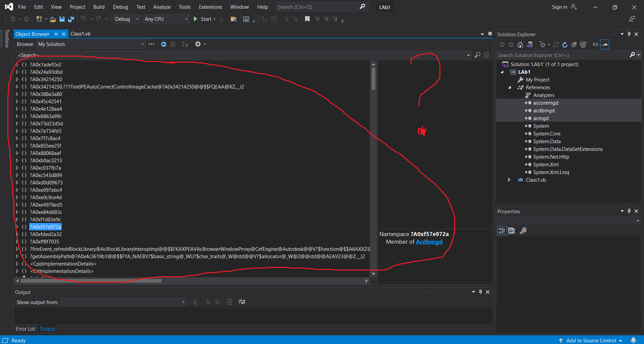Click the notifications bell icon
The width and height of the screenshot is (644, 344).
633,340
